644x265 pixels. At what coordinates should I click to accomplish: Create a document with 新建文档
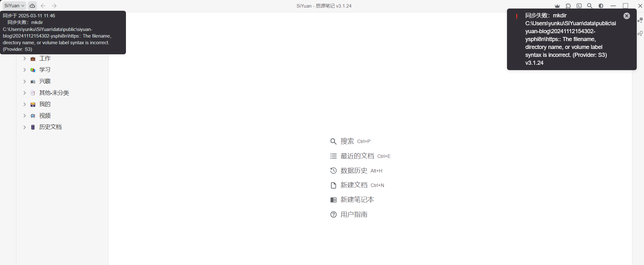[x=357, y=185]
